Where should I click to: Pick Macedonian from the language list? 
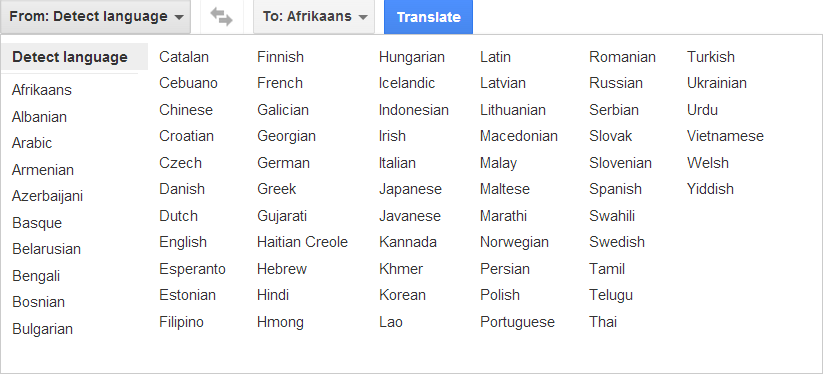tap(519, 136)
